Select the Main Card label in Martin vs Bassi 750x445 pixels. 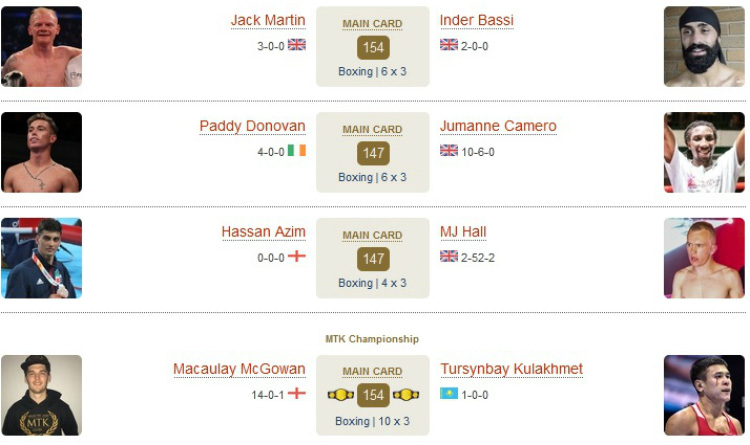point(372,24)
